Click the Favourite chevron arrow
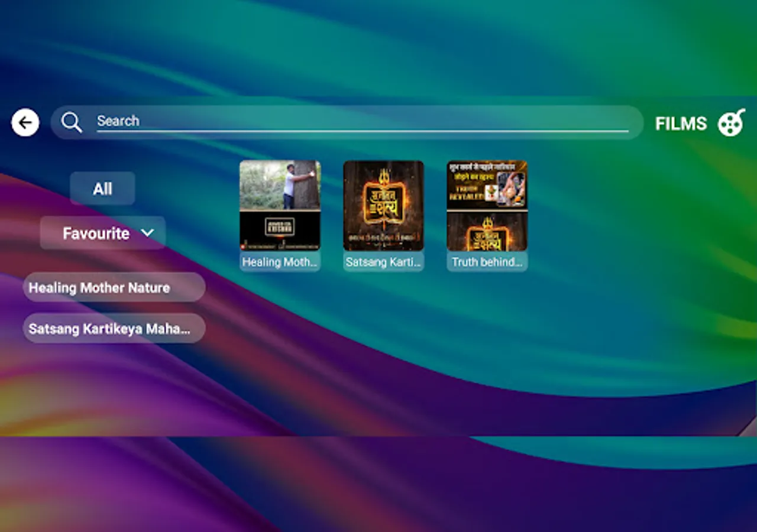 tap(147, 233)
